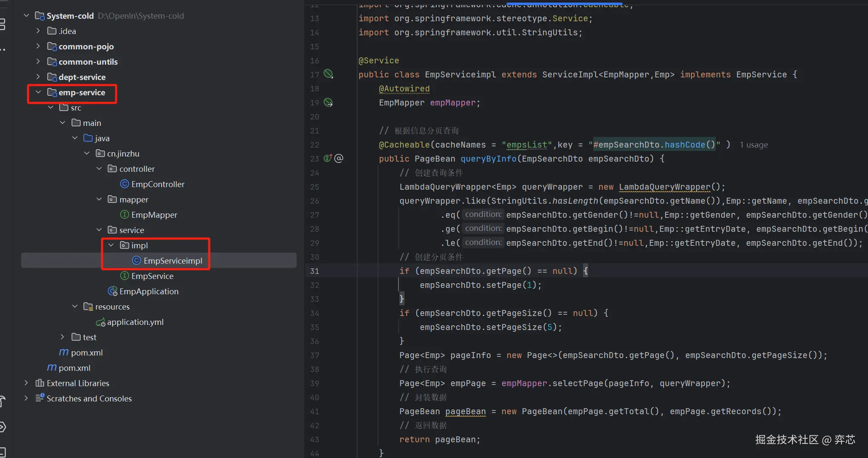Click the Scratches and Consoles icon

pos(40,398)
